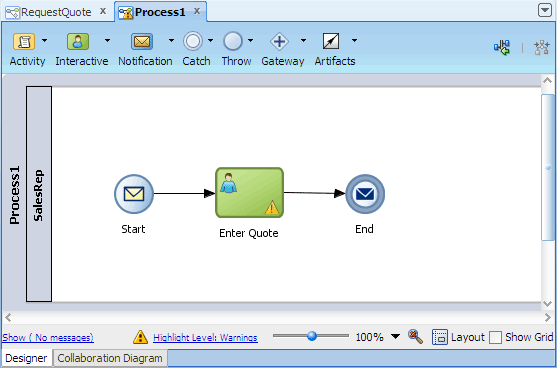
Task: Select the Artifacts tool icon
Action: [x=331, y=41]
